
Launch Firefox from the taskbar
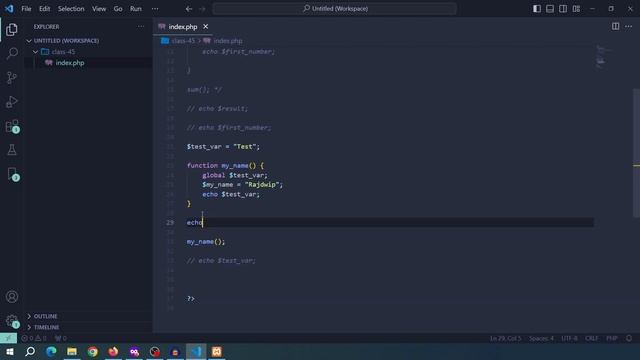[x=113, y=351]
